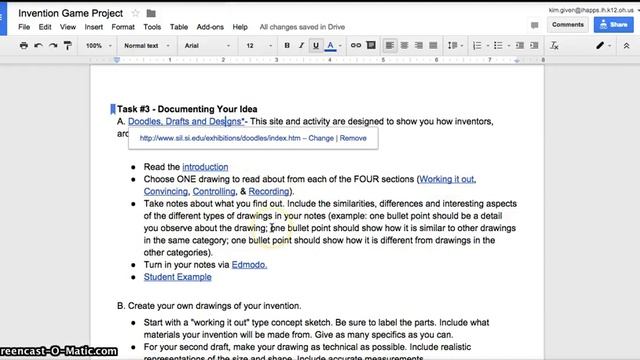
Task: Click the document title Invention Game Project
Action: (70, 13)
